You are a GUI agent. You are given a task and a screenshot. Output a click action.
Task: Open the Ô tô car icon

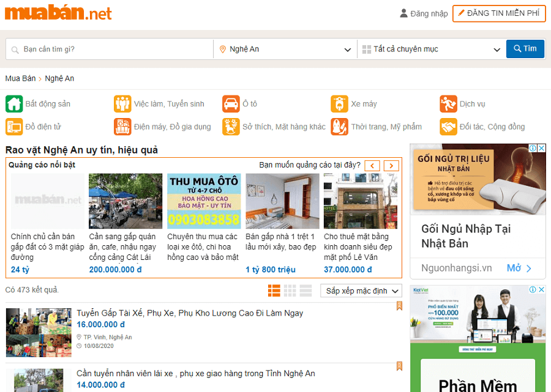pyautogui.click(x=231, y=104)
